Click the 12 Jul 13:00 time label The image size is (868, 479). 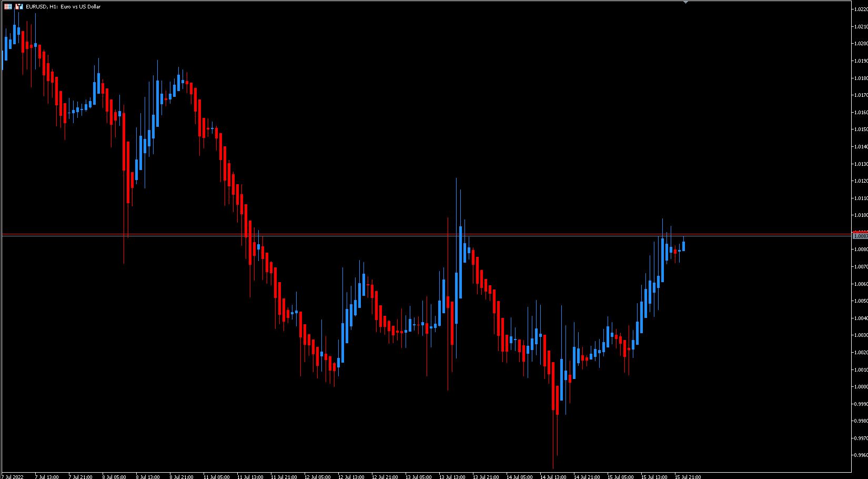(351, 477)
